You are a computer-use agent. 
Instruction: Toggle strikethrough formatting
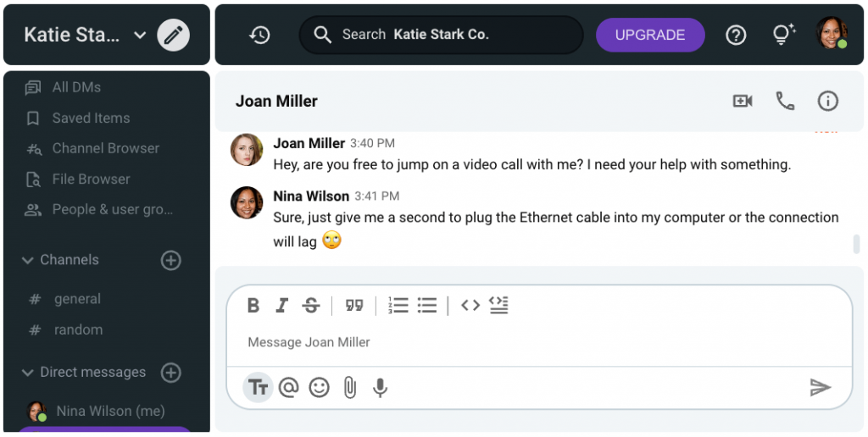[x=311, y=306]
